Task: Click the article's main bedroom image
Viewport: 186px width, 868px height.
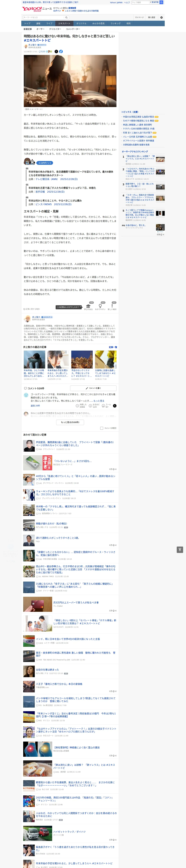Action: coord(70,81)
